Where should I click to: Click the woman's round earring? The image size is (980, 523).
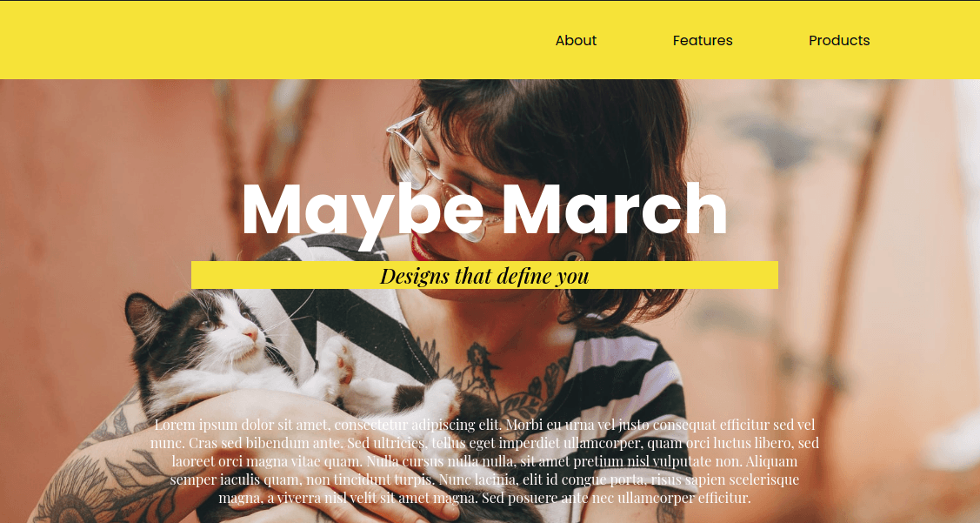pos(573,256)
